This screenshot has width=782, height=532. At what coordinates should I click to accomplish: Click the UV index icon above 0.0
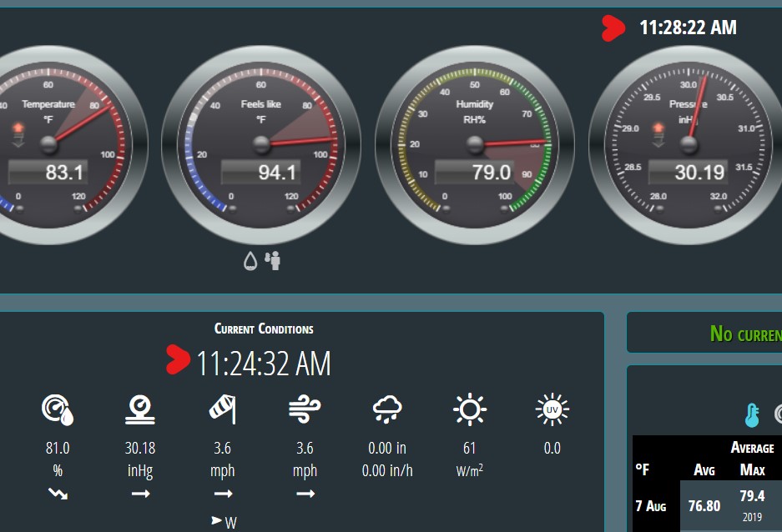click(552, 409)
